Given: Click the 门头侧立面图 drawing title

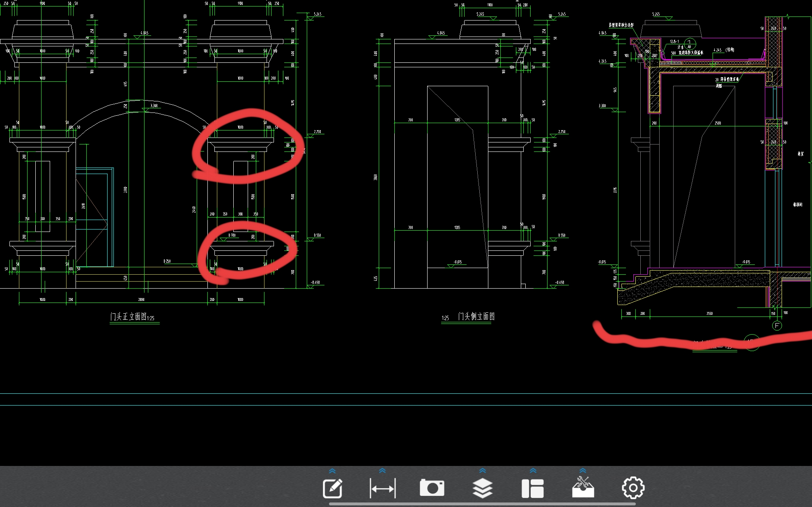Looking at the screenshot, I should click(476, 317).
